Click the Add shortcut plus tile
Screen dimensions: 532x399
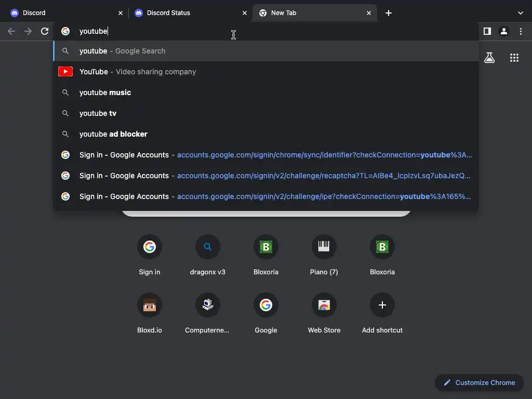[382, 313]
